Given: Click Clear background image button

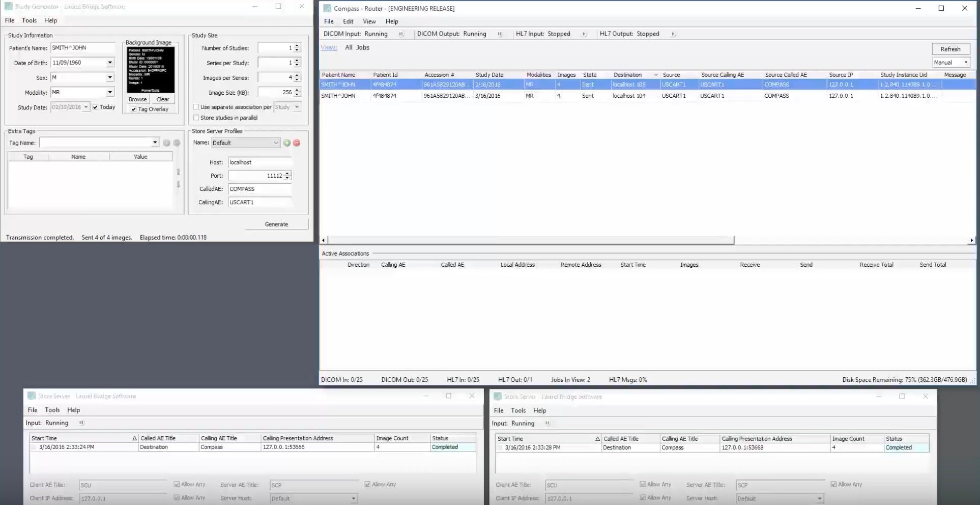Looking at the screenshot, I should tap(163, 99).
